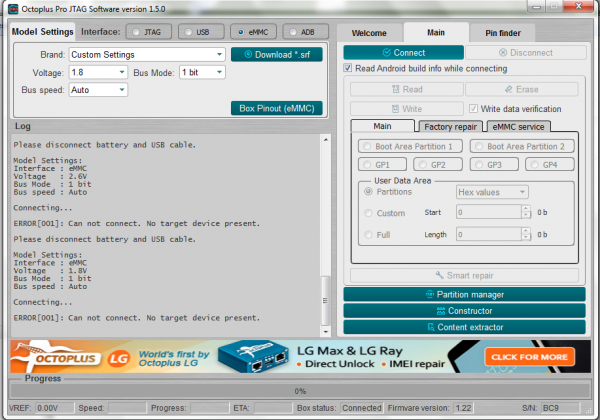The image size is (600, 420).
Task: Click the Log panel vertical scrollbar
Action: 323,230
